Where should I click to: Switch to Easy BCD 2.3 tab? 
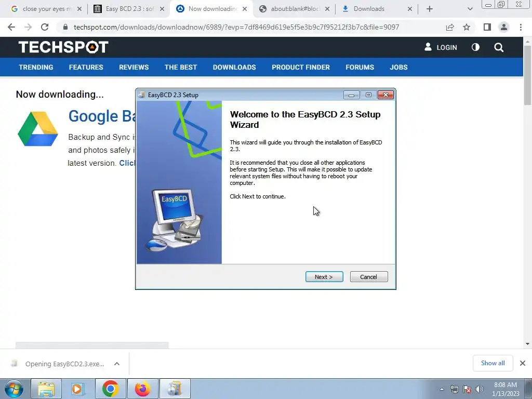(124, 9)
